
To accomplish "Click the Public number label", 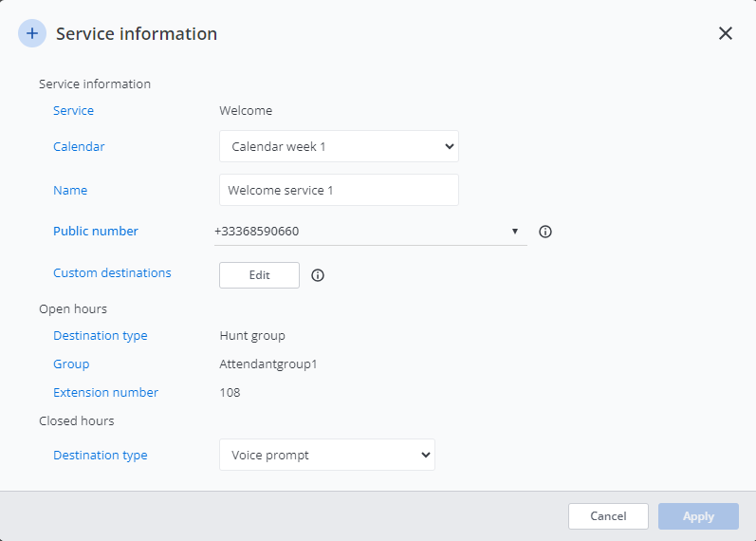I will [x=96, y=232].
